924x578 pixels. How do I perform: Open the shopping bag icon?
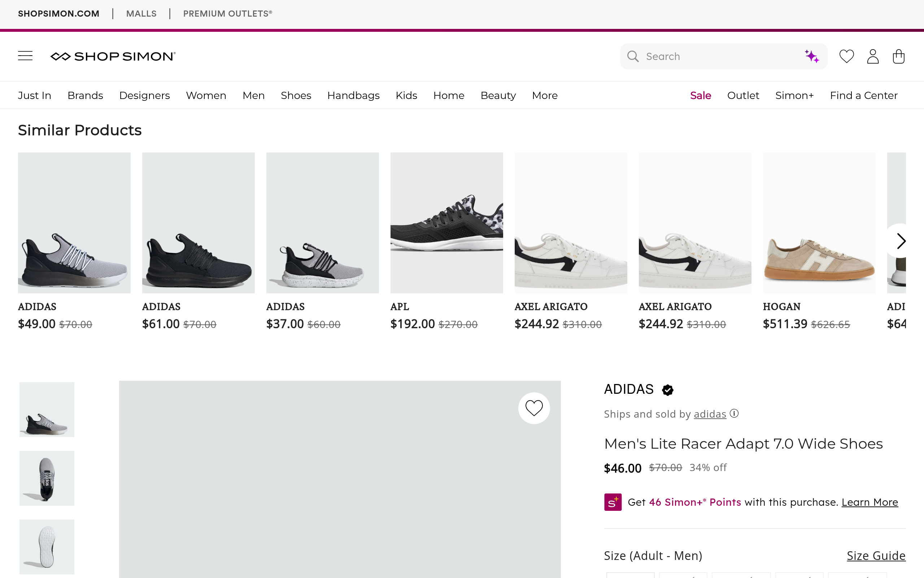click(898, 56)
